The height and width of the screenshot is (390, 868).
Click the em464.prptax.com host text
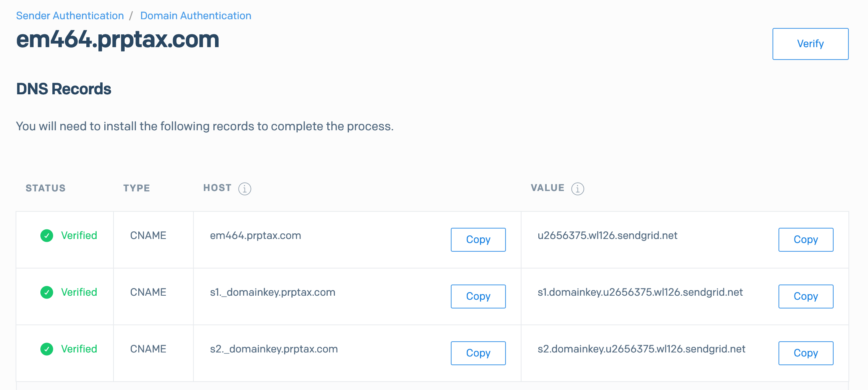click(255, 236)
